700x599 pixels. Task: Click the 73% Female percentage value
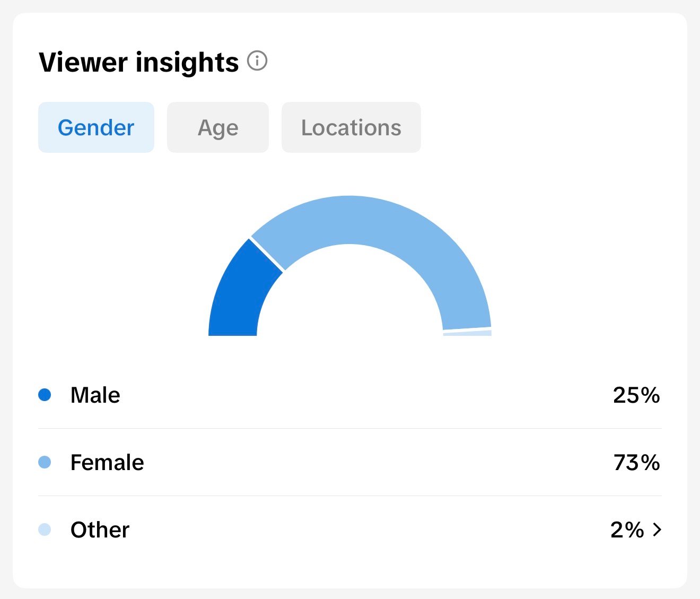pyautogui.click(x=636, y=463)
